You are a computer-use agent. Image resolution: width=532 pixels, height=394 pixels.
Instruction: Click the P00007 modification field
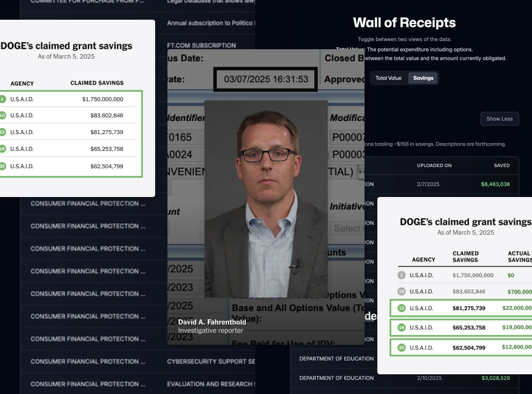[x=347, y=137]
